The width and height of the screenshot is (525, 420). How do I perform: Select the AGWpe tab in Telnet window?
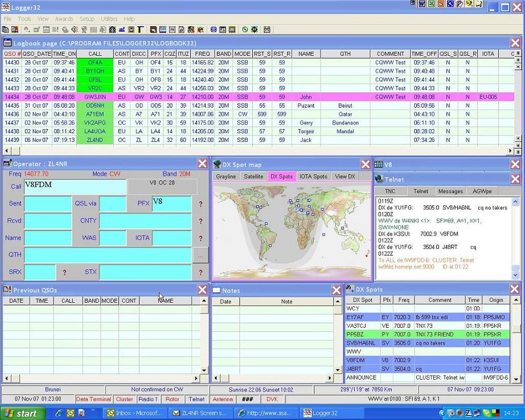pyautogui.click(x=482, y=191)
